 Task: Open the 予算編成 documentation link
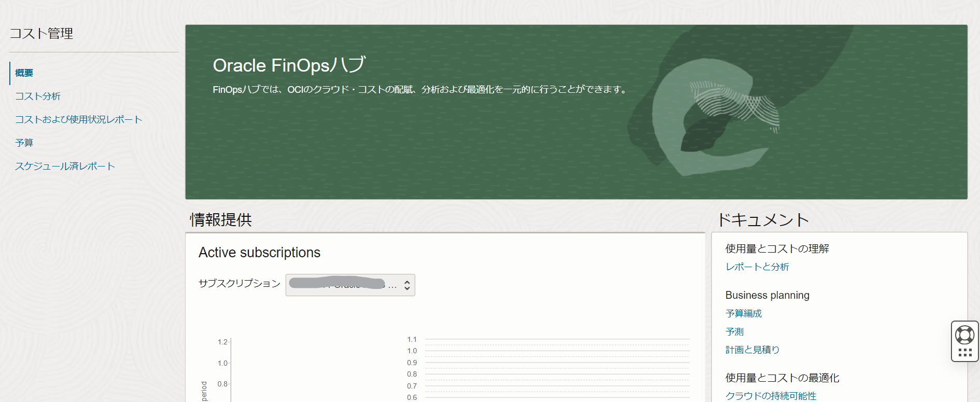click(x=744, y=314)
